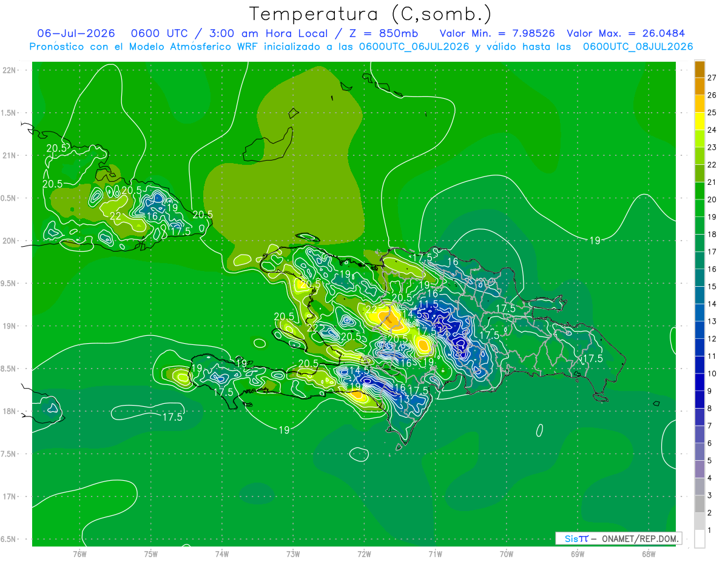Click the "68W" longitude axis label

649,554
